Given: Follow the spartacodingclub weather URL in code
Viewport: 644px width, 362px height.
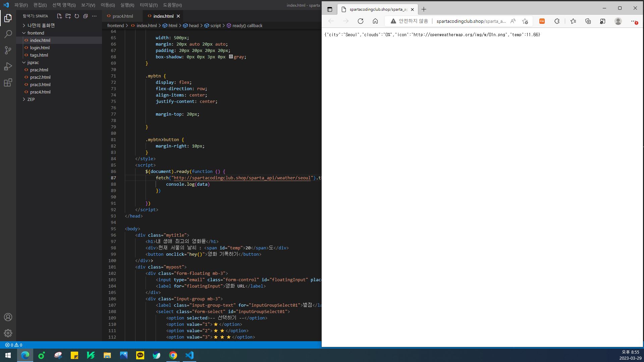Looking at the screenshot, I should click(242, 178).
